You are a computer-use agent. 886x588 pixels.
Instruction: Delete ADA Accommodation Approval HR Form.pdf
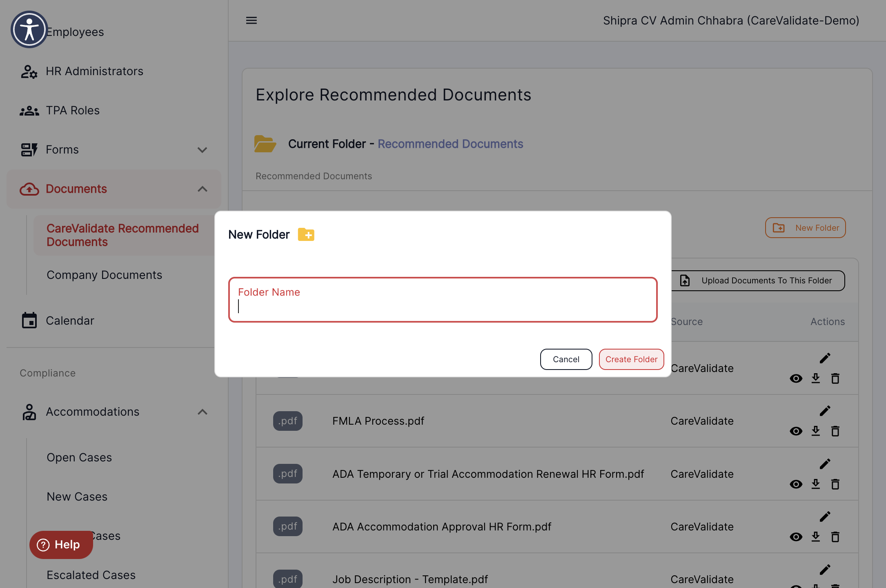(835, 537)
